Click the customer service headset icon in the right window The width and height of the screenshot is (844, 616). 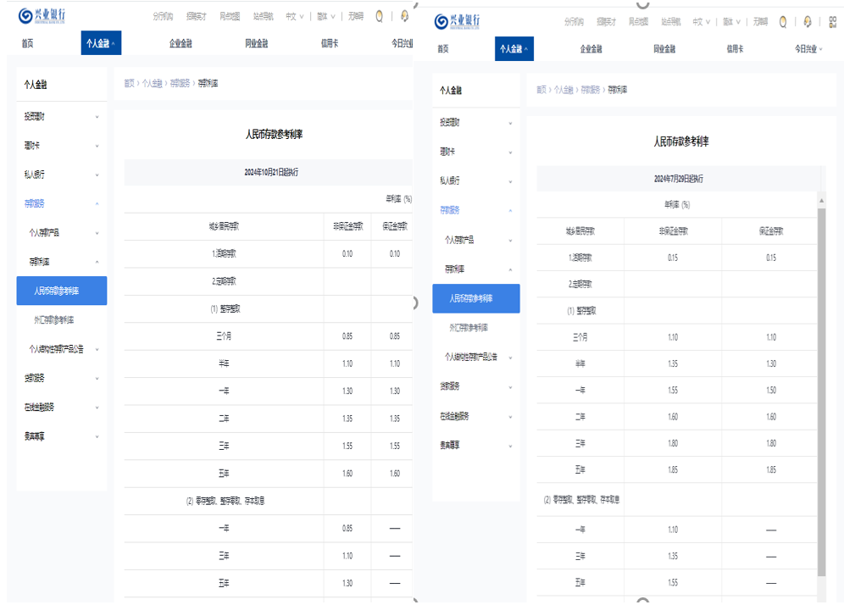click(x=808, y=22)
